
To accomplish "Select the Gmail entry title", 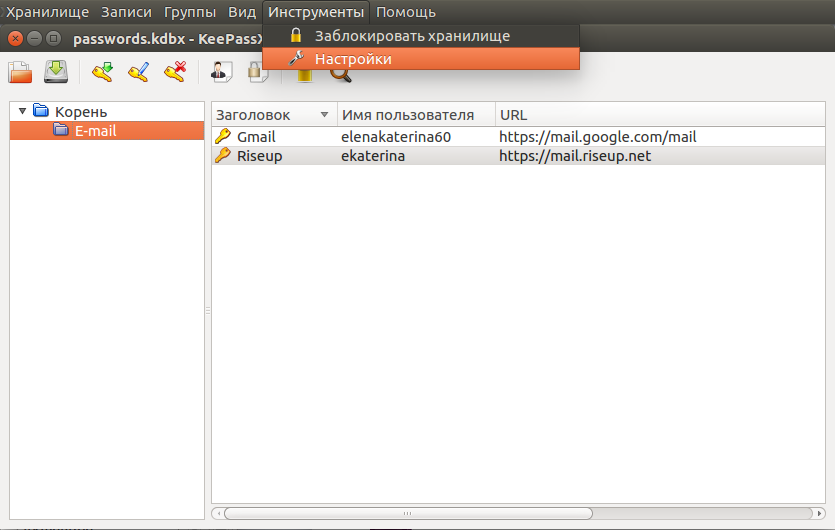I will [x=256, y=137].
